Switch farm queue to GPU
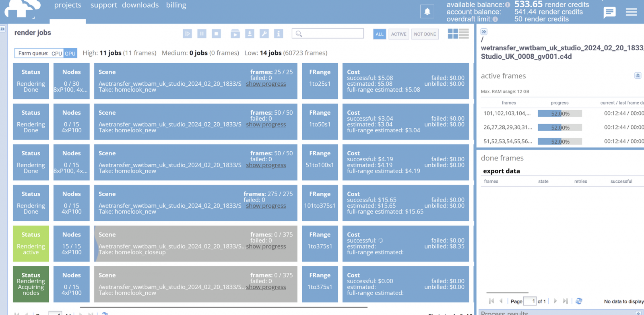This screenshot has width=644, height=315. 70,53
